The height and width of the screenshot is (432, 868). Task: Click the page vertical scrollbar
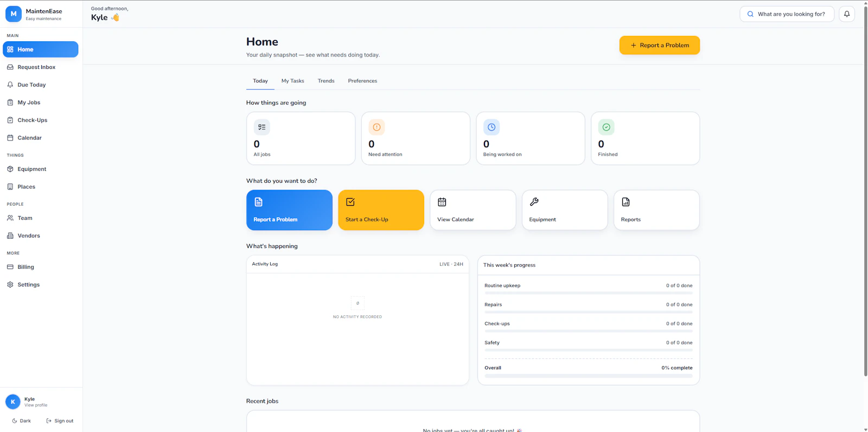pos(865,190)
